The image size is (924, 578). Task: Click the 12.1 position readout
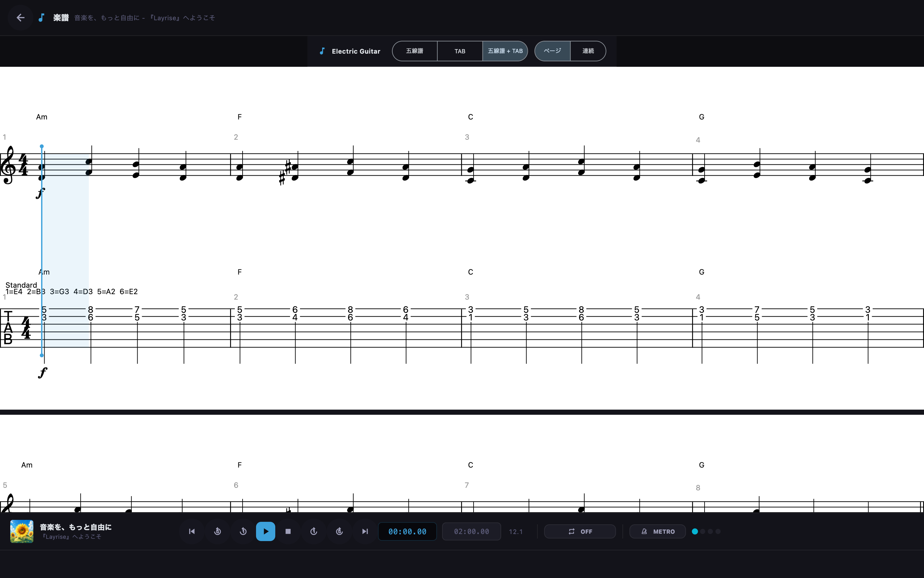pyautogui.click(x=516, y=532)
